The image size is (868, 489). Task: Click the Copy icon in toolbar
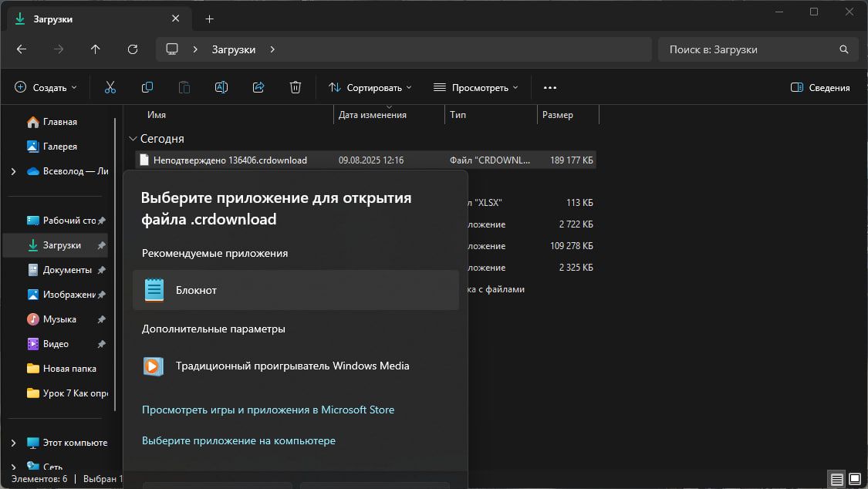[147, 87]
